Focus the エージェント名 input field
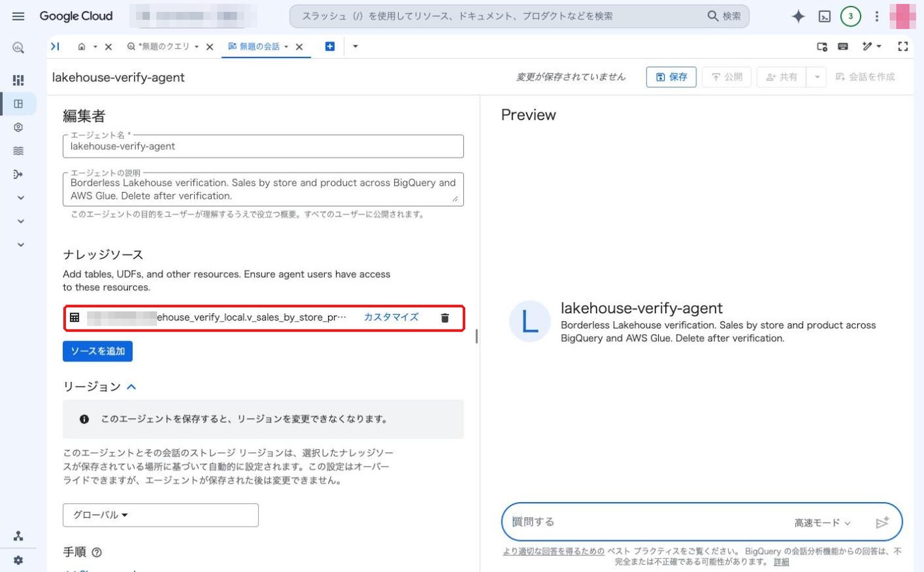 tap(263, 146)
